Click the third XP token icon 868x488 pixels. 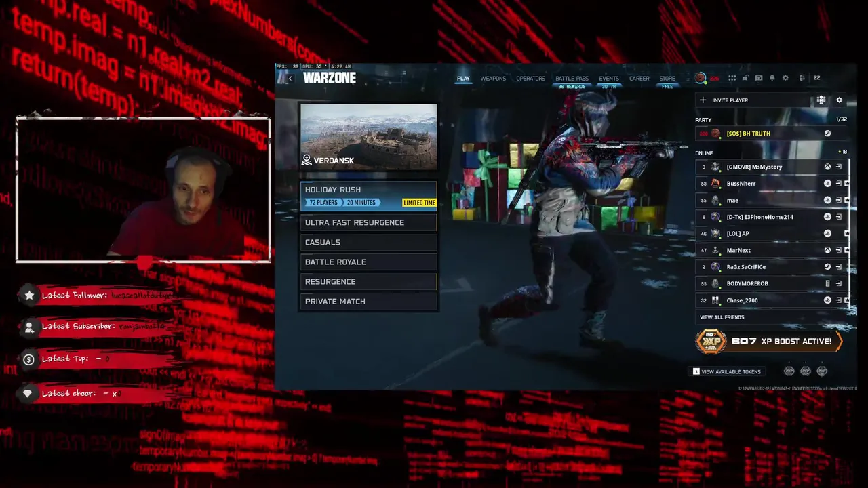click(822, 371)
